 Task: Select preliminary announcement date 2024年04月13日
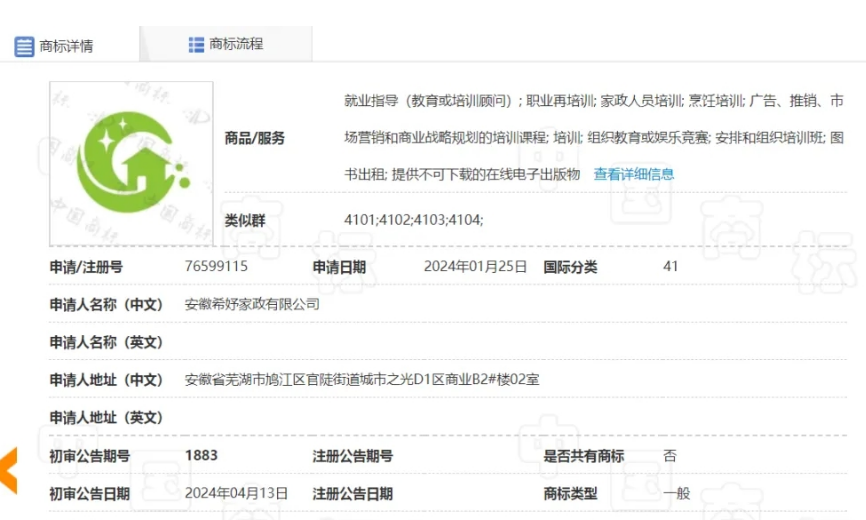(x=236, y=493)
